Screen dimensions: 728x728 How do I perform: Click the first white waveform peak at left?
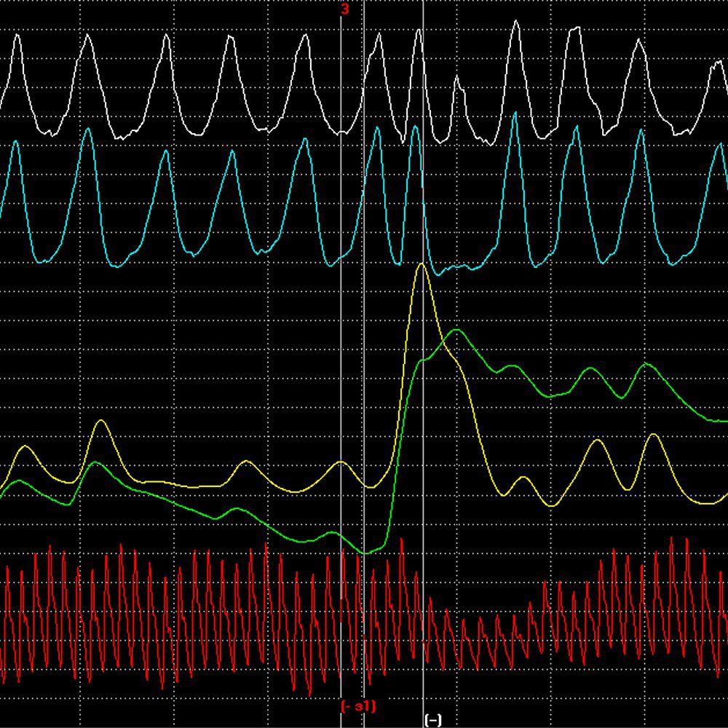(x=18, y=36)
